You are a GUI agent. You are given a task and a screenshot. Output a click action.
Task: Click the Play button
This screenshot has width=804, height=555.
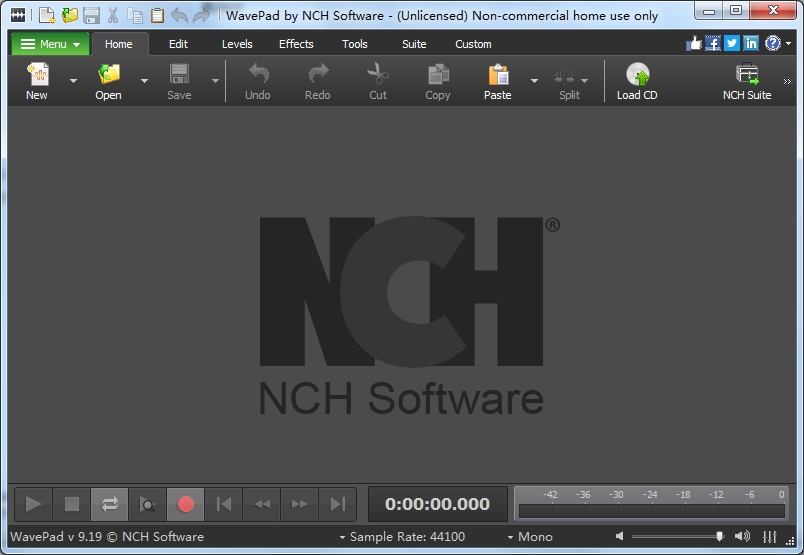click(x=33, y=504)
